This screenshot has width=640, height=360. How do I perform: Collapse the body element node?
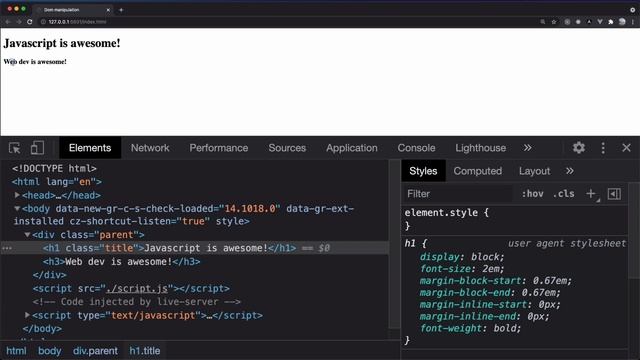[x=17, y=209]
